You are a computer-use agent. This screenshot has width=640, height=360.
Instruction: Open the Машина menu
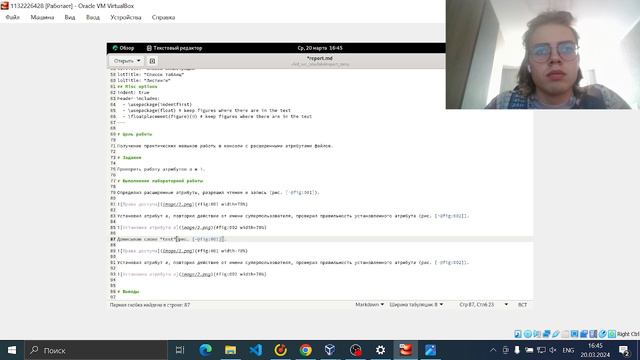click(x=42, y=17)
